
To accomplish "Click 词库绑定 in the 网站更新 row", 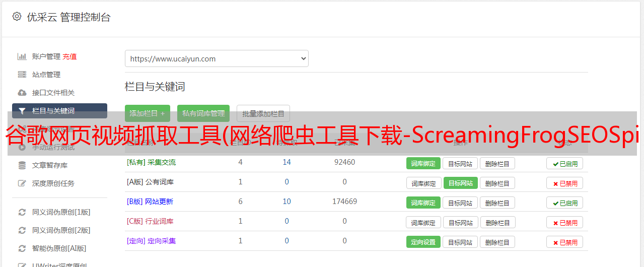I will 423,203.
